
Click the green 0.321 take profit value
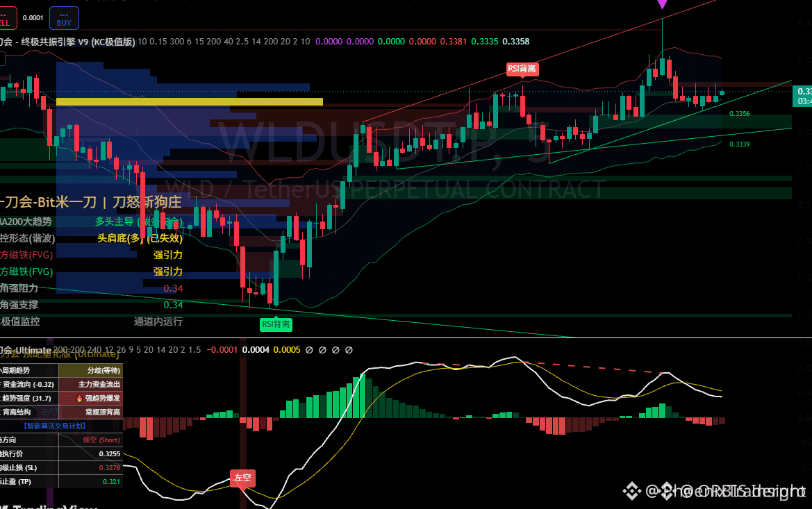click(111, 482)
